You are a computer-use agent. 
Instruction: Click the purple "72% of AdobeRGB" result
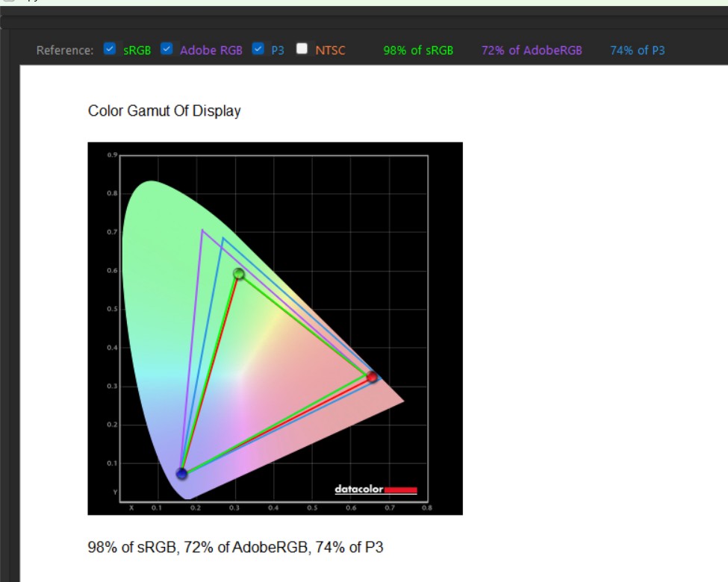[532, 51]
